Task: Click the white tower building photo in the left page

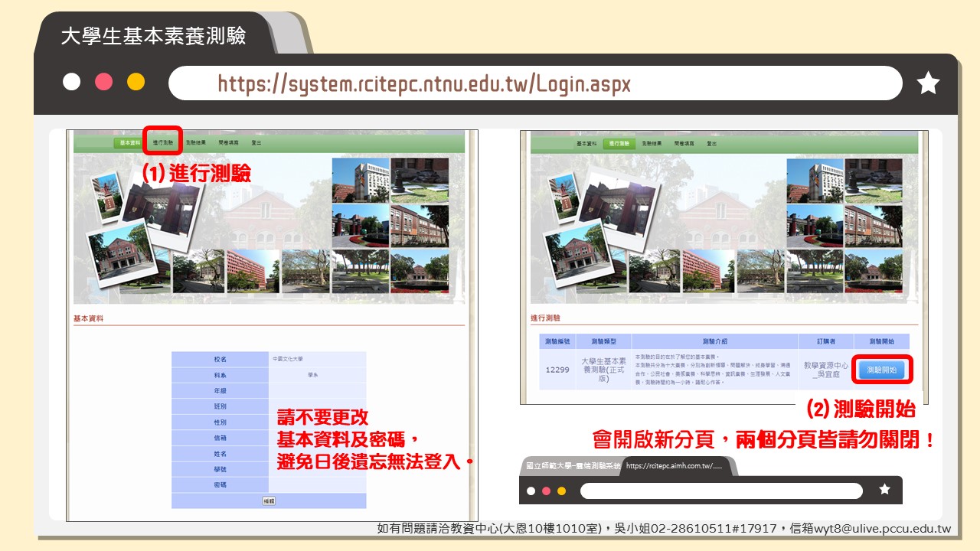Action: tap(361, 180)
